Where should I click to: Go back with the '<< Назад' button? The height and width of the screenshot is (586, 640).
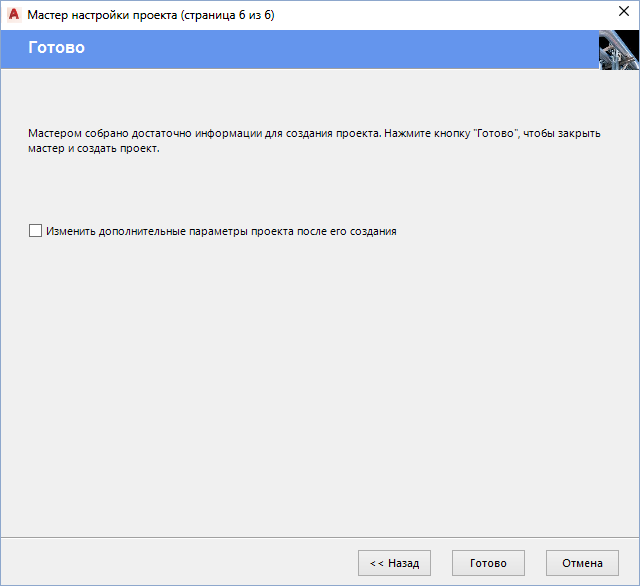[x=394, y=563]
